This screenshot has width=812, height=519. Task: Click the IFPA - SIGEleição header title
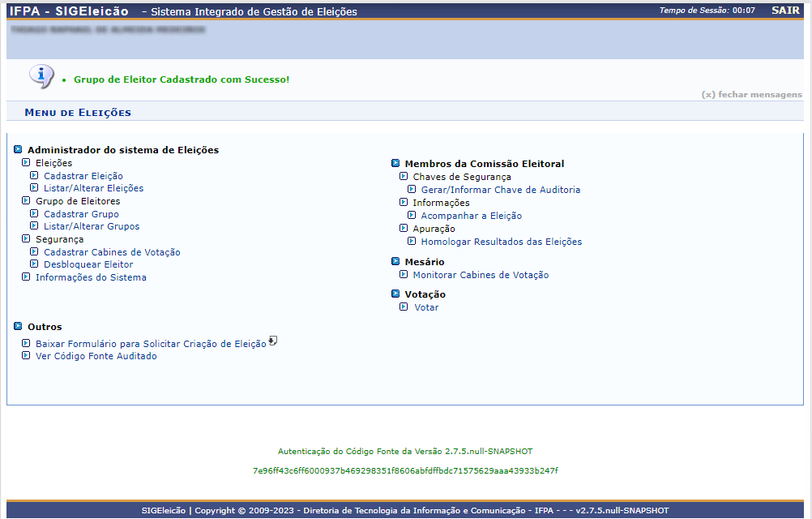point(69,11)
